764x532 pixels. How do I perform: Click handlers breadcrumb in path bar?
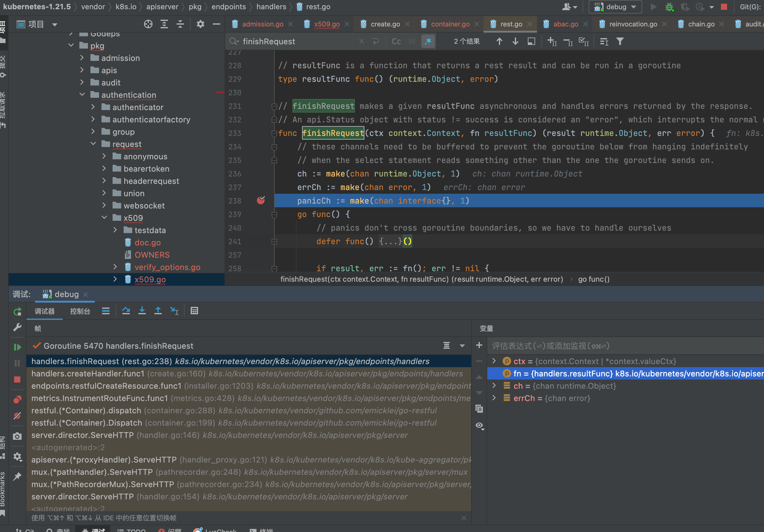[271, 7]
